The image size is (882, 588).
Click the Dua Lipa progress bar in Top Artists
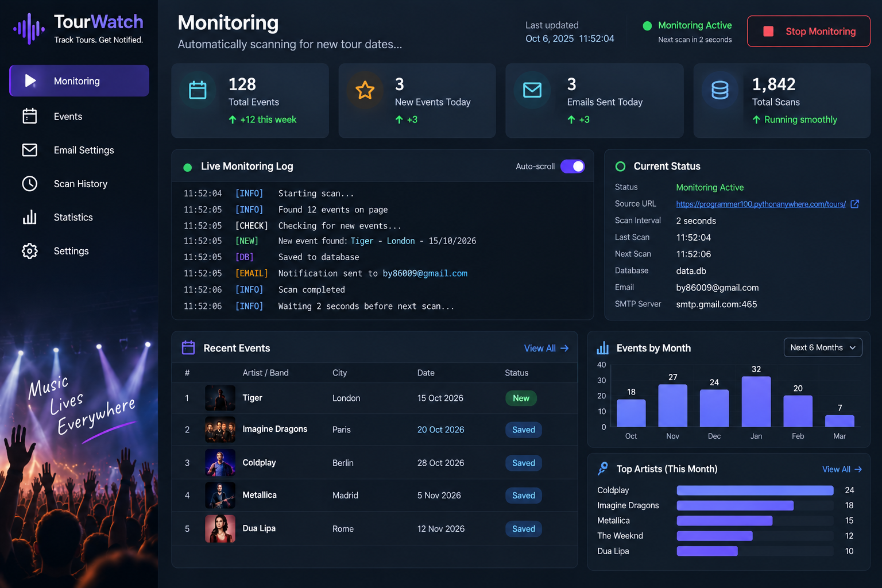(x=707, y=551)
